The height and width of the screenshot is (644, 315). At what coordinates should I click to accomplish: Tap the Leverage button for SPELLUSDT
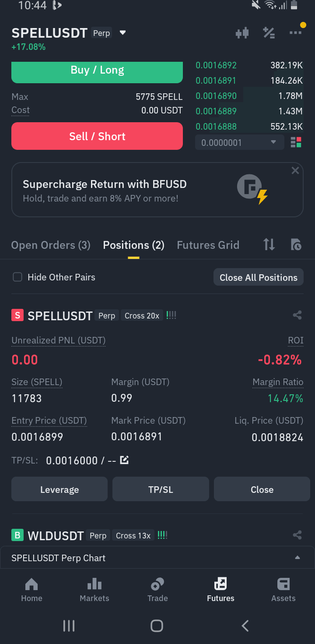pyautogui.click(x=59, y=489)
